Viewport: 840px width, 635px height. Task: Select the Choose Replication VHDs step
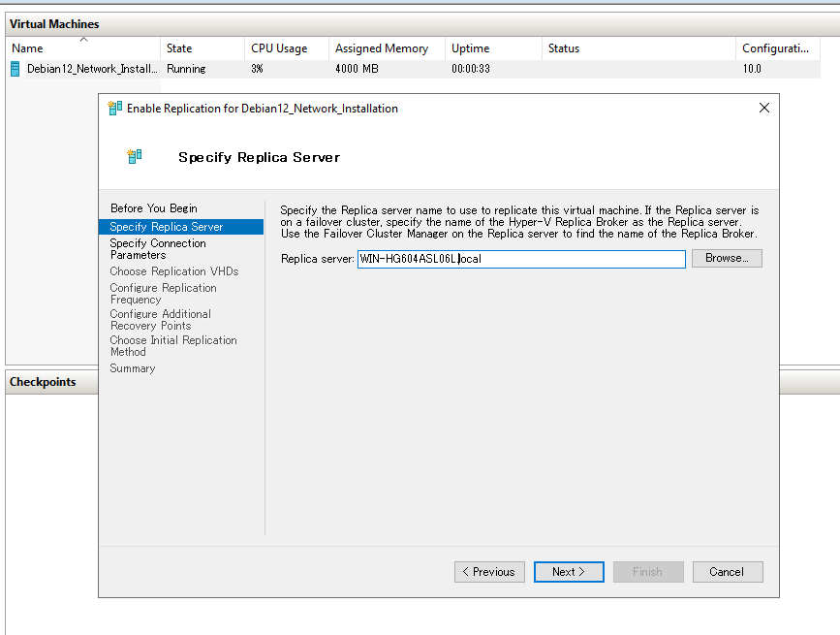(174, 271)
